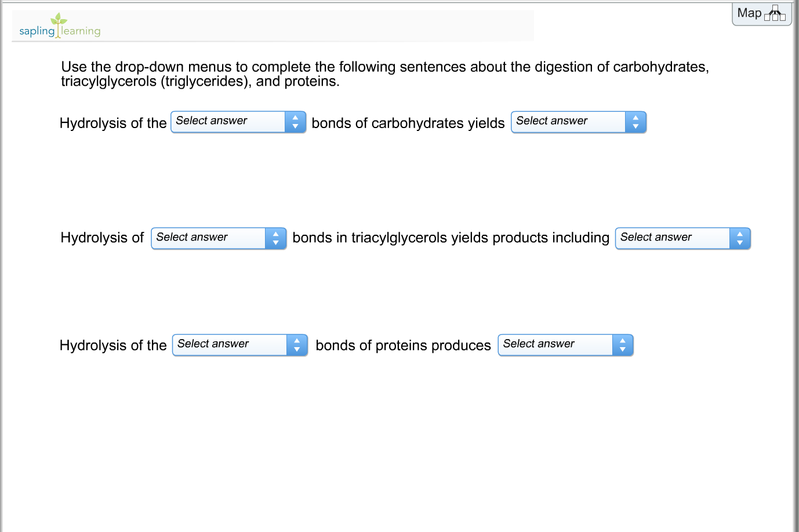Click the up arrow on the protein bonds dropdown
Screen dimensions: 799x532
(297, 341)
